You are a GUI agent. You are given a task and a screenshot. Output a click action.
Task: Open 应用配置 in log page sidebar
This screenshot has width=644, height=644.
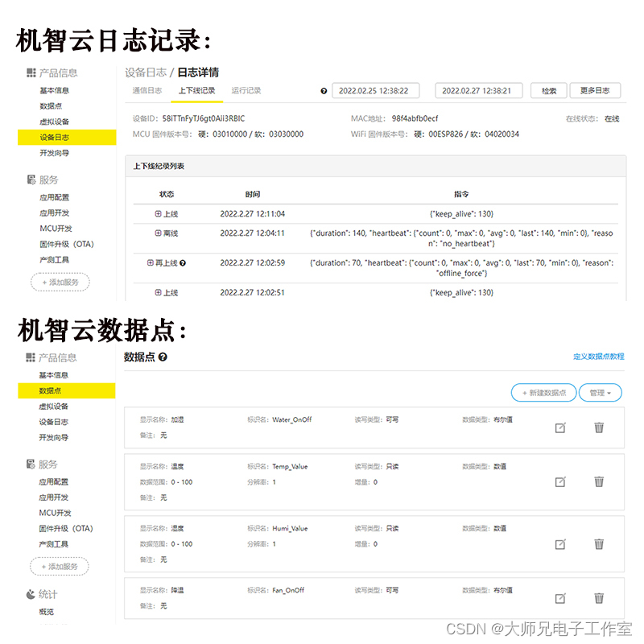54,197
